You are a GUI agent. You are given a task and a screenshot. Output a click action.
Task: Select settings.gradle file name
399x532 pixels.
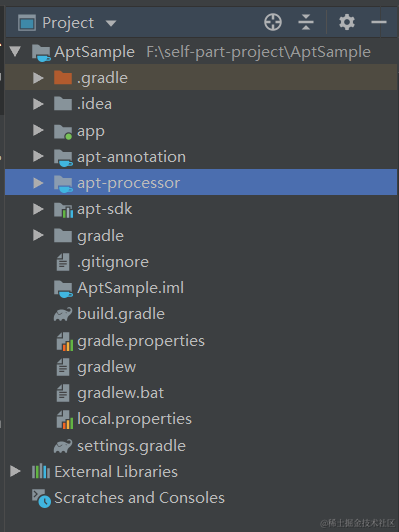coord(131,446)
